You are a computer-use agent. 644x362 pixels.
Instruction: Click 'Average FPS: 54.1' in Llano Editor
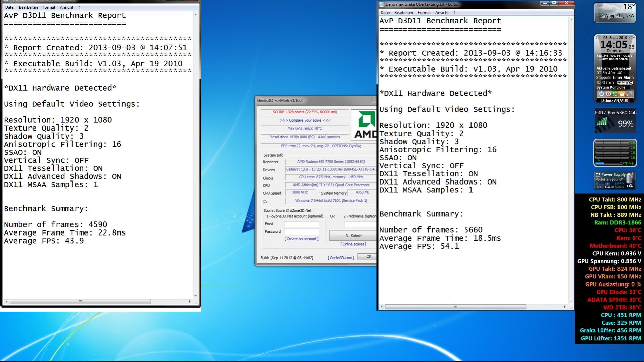419,246
